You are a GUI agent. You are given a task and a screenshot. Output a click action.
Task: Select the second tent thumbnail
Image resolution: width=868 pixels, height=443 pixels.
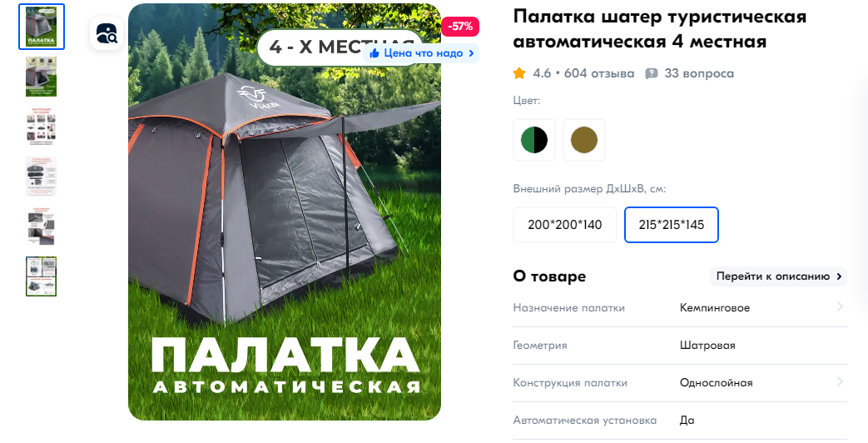42,77
